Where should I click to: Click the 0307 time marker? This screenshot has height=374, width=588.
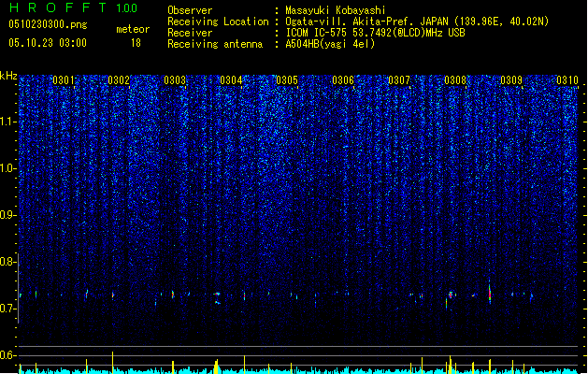tap(399, 80)
